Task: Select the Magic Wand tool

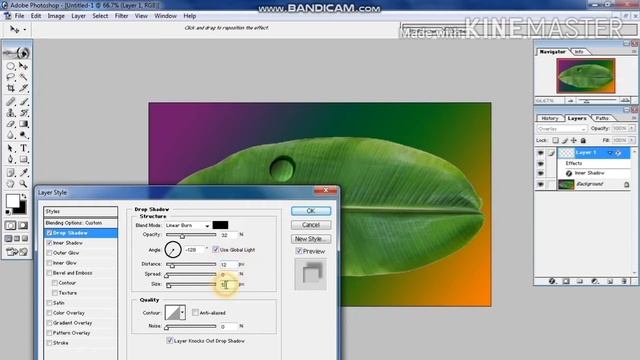Action: 23,77
